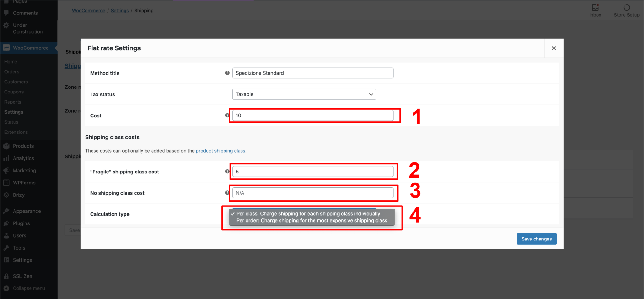Click help icon beside Cost field

click(227, 116)
